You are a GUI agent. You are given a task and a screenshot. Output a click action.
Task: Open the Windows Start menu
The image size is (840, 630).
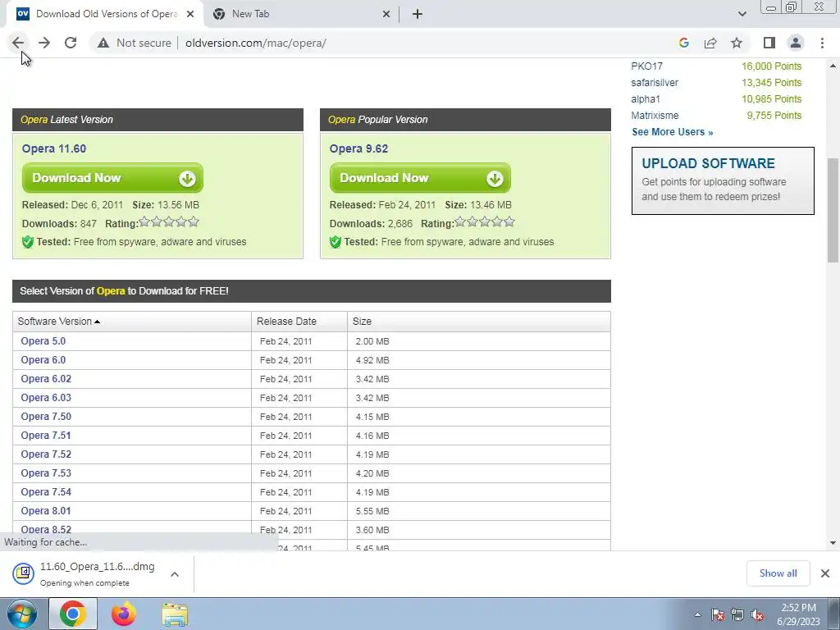tap(22, 614)
